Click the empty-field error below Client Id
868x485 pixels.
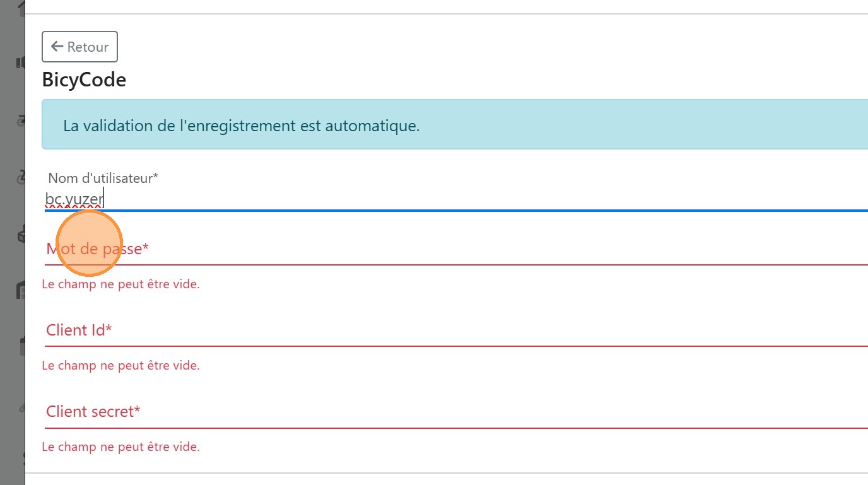tap(120, 366)
